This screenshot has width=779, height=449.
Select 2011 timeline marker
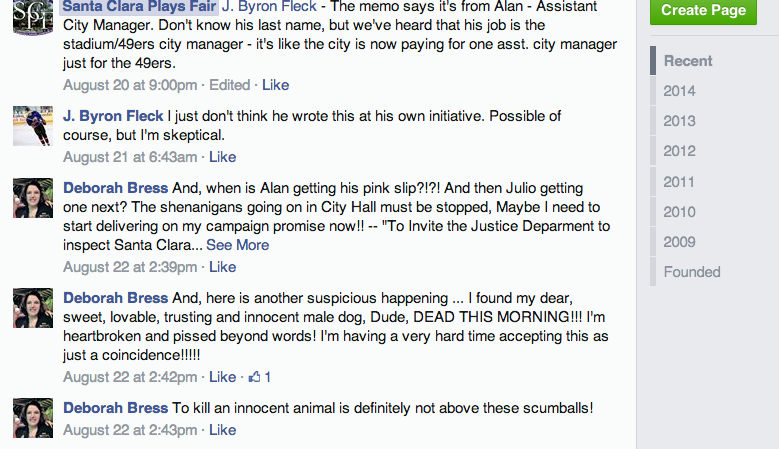679,182
